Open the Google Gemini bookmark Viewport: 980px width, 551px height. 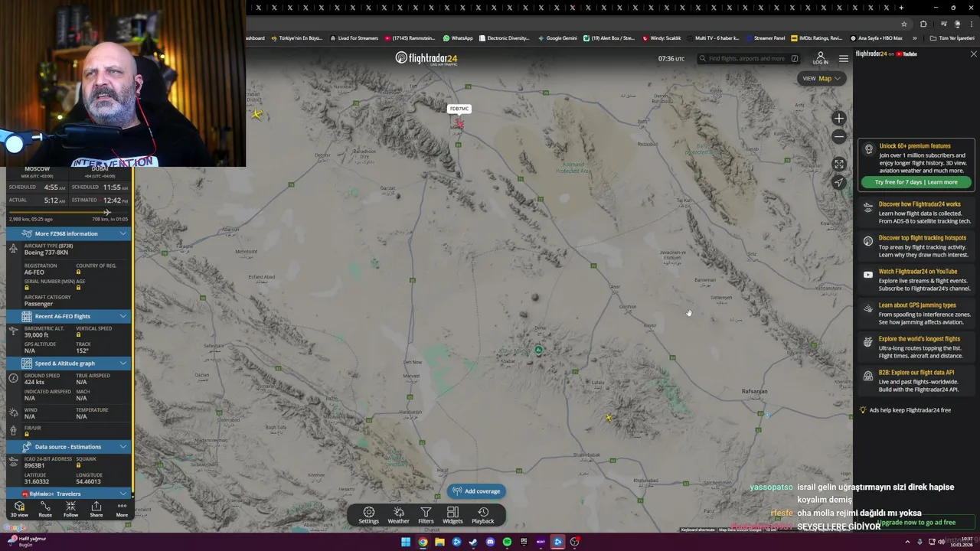[x=557, y=37]
